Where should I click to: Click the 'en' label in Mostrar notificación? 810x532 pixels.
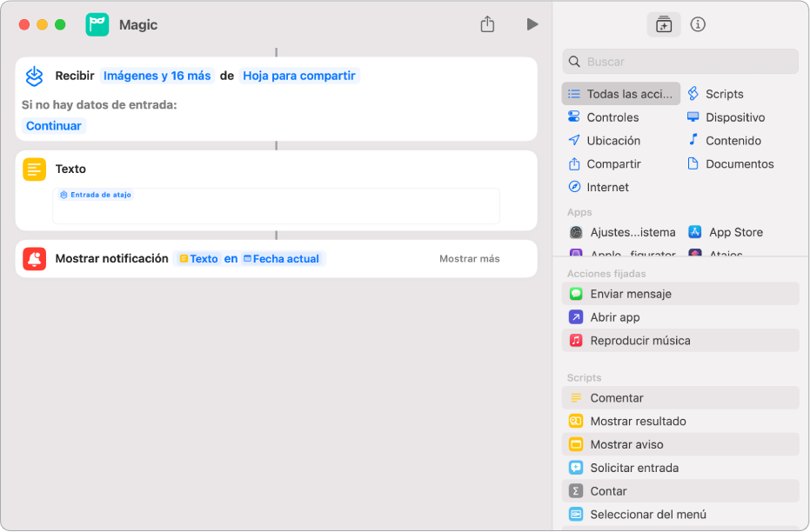coord(231,258)
